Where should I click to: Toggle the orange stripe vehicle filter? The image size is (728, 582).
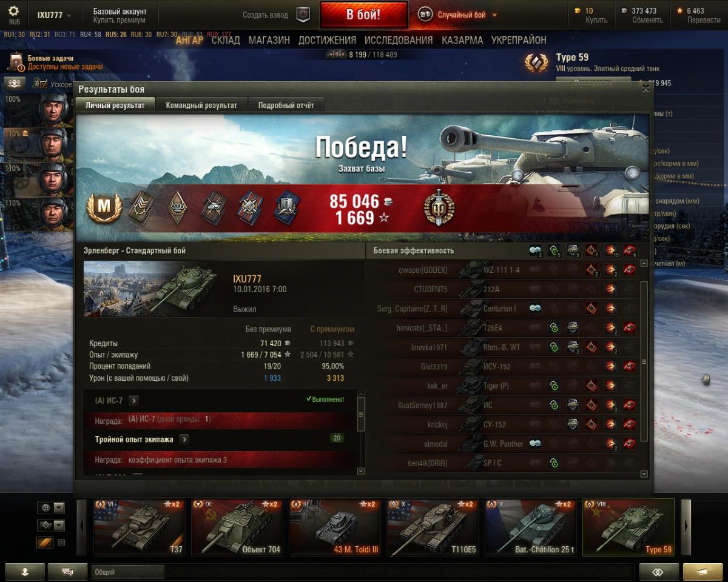45,543
